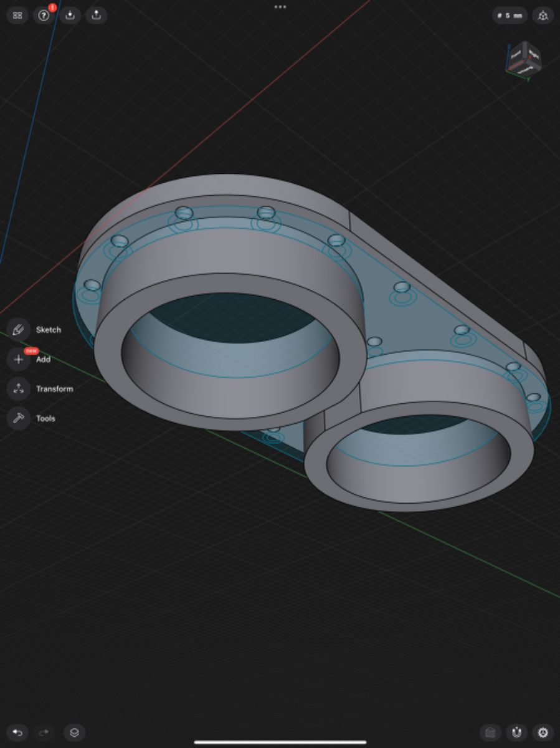Toggle the visualization icon beside grid size
Viewport: 560px width, 748px height.
(543, 16)
